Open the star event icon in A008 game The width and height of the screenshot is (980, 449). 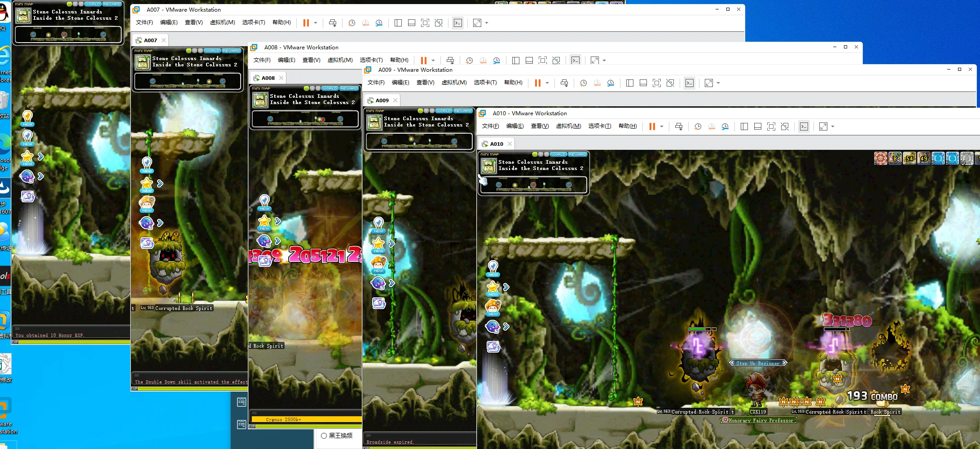pyautogui.click(x=264, y=222)
